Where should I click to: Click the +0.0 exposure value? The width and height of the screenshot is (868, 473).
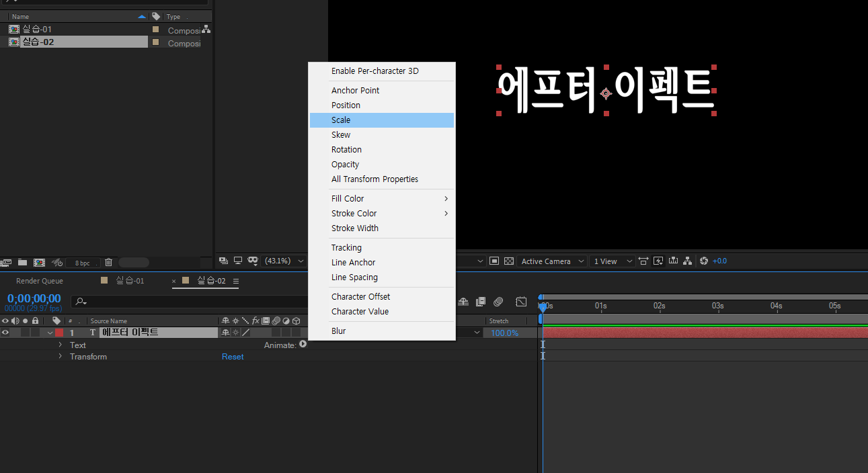[x=719, y=261]
